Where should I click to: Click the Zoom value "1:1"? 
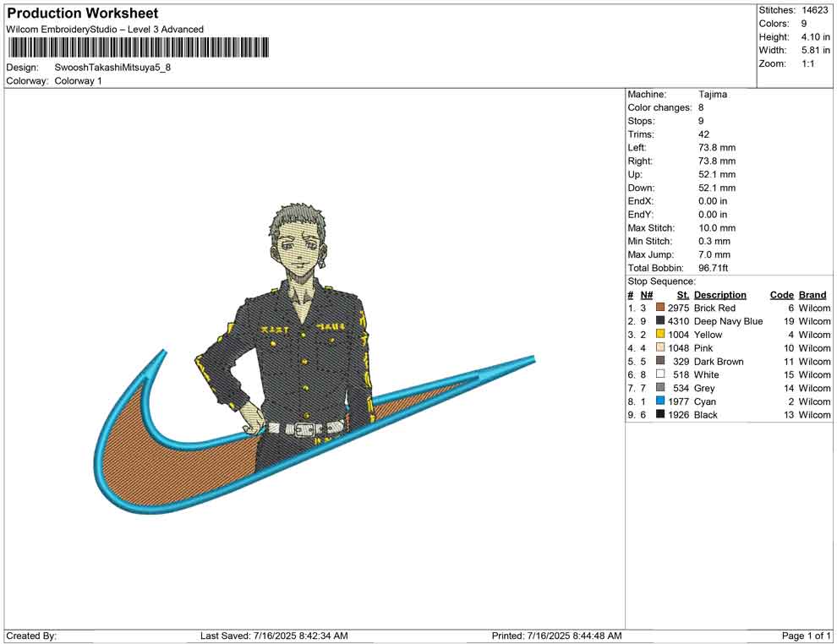pyautogui.click(x=807, y=63)
